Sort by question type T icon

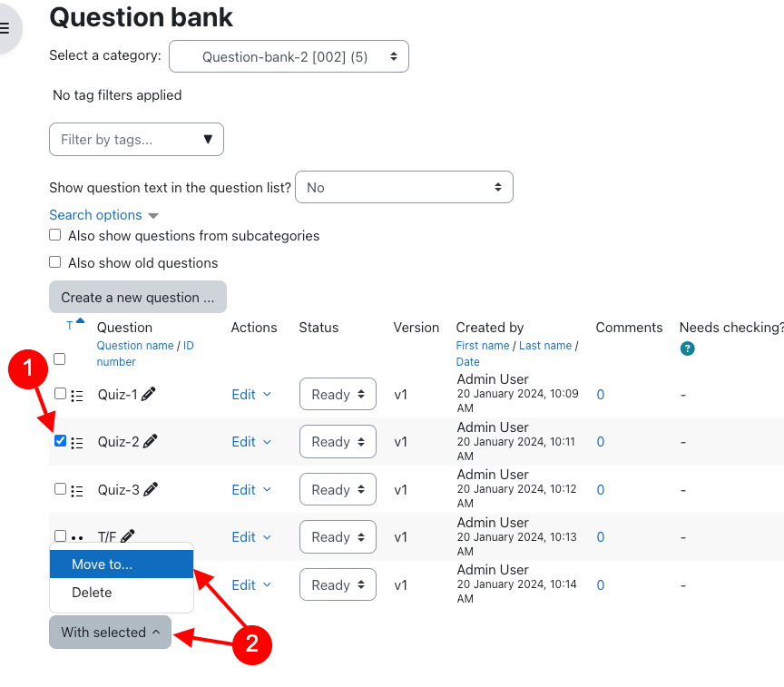pyautogui.click(x=70, y=326)
